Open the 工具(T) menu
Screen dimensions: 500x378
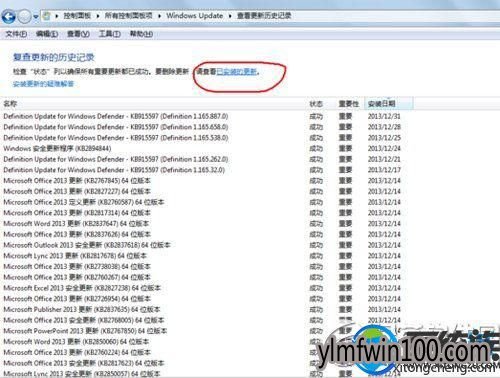point(110,34)
